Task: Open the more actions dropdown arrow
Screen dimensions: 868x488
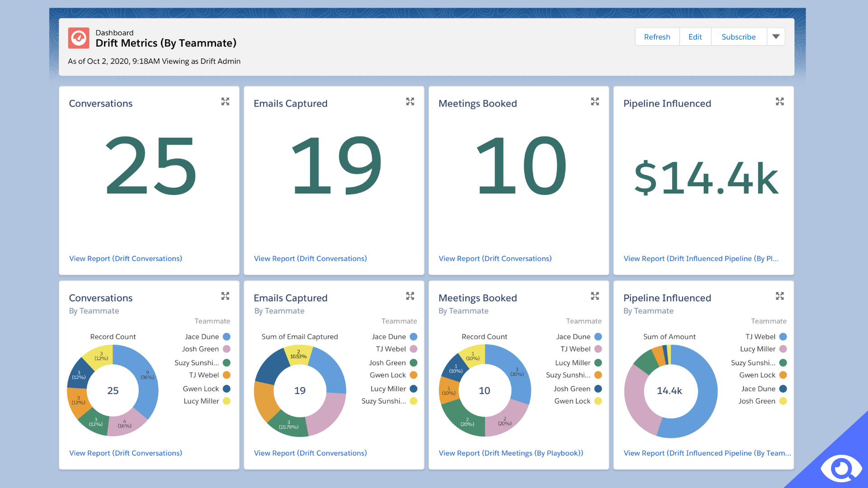Action: (776, 37)
